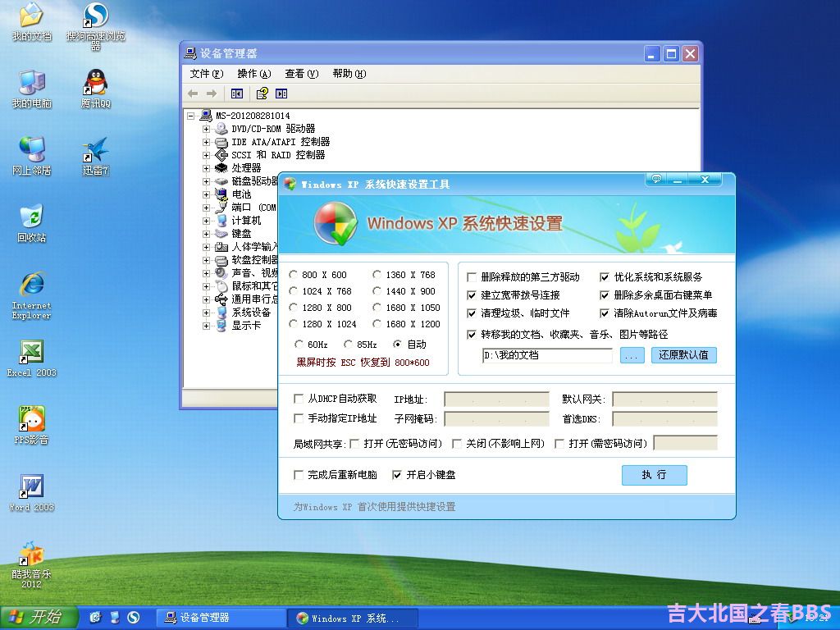Viewport: 840px width, 630px height.
Task: Enable 从DHCP自动获取 checkbox
Action: pyautogui.click(x=299, y=399)
